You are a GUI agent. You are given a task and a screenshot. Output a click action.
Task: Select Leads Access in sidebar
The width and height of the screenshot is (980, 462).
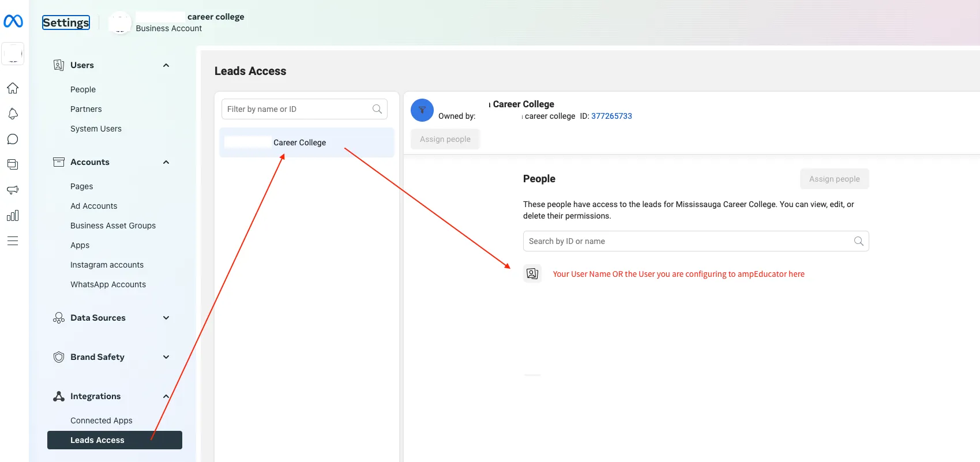[115, 440]
